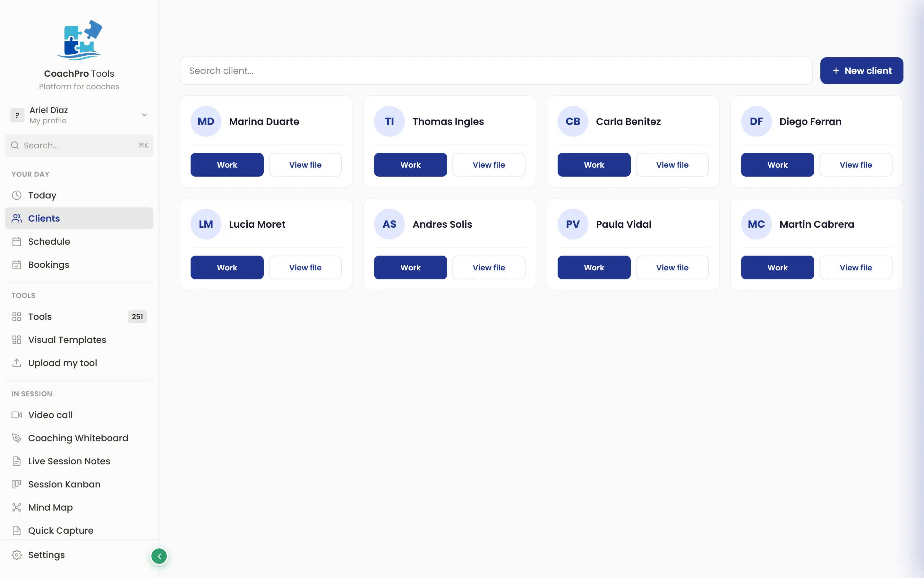Click the MD avatar of Marina Duarte
Screen dimensions: 924x578
(206, 122)
